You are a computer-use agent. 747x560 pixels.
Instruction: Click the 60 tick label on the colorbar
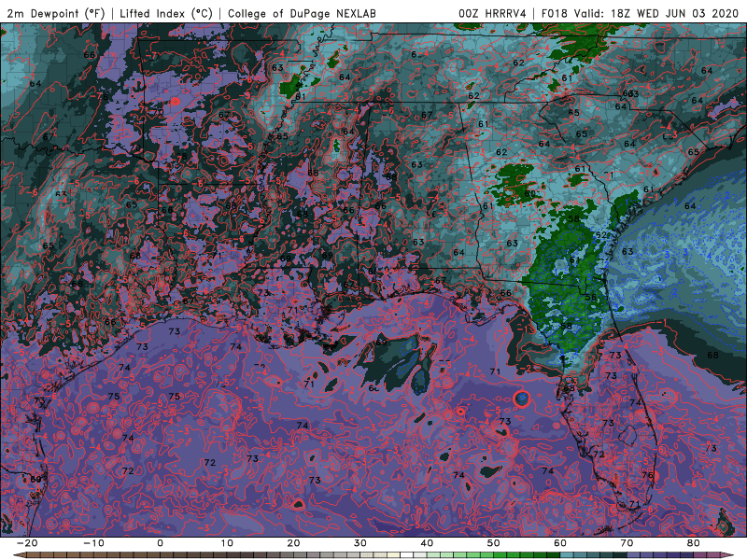point(560,543)
